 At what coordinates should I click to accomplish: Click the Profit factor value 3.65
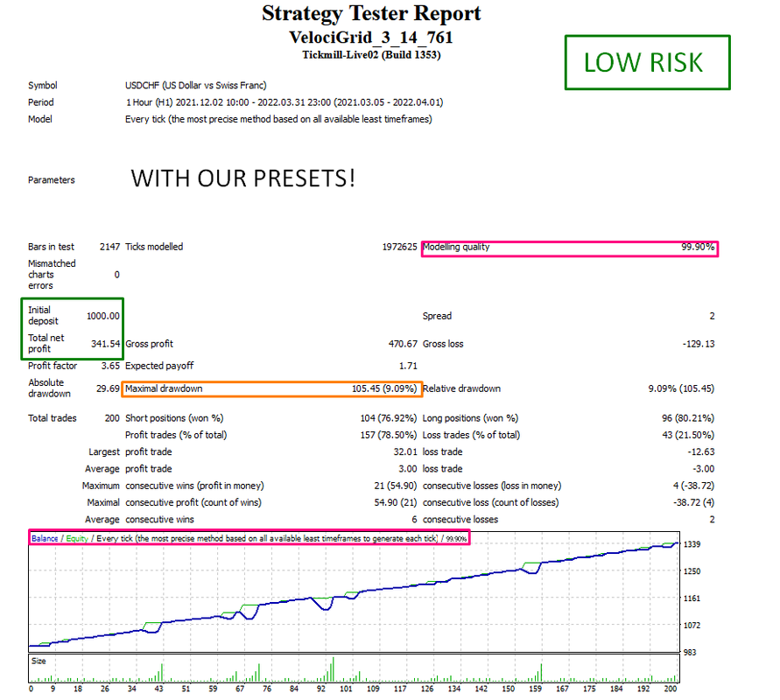pos(110,366)
